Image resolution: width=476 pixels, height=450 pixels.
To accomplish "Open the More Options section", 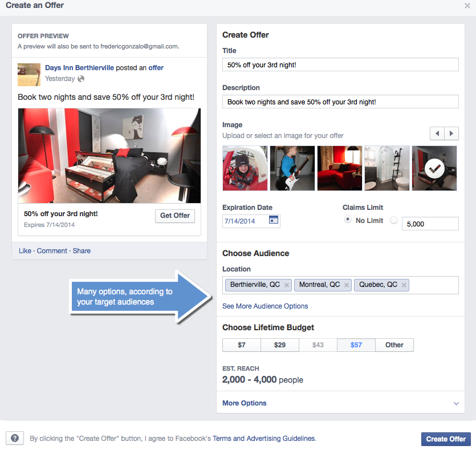I will click(245, 403).
